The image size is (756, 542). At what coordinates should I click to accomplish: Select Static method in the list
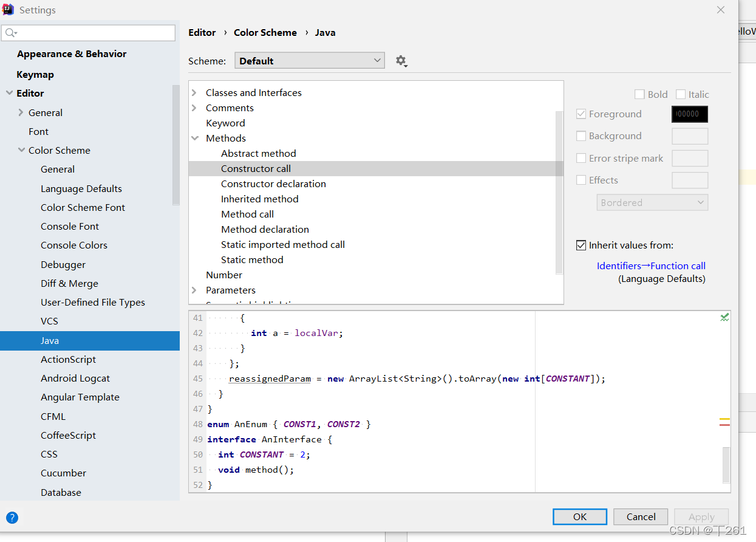coord(252,259)
